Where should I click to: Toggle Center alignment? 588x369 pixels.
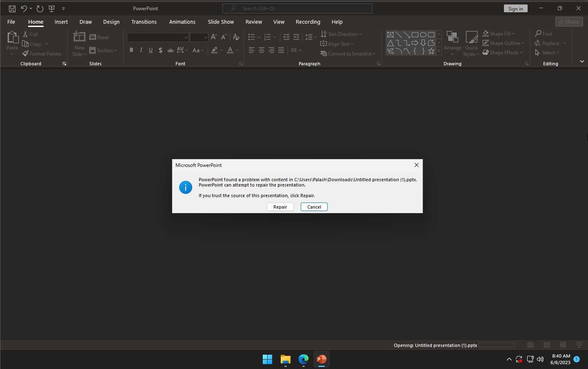pyautogui.click(x=261, y=50)
